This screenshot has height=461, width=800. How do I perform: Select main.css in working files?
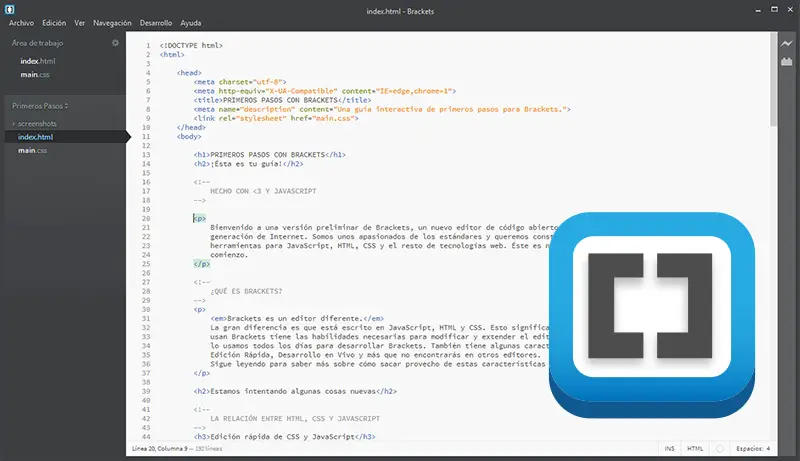coord(35,74)
